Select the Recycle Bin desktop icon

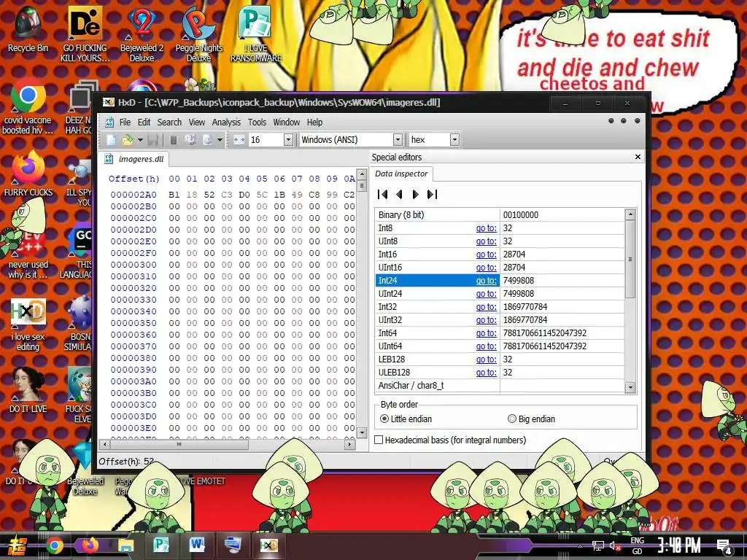click(x=28, y=29)
